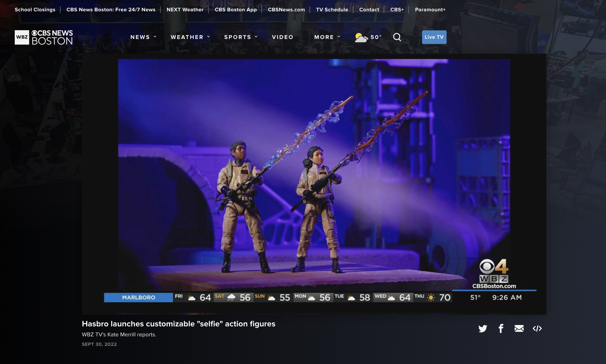Click the Live TV button

434,37
